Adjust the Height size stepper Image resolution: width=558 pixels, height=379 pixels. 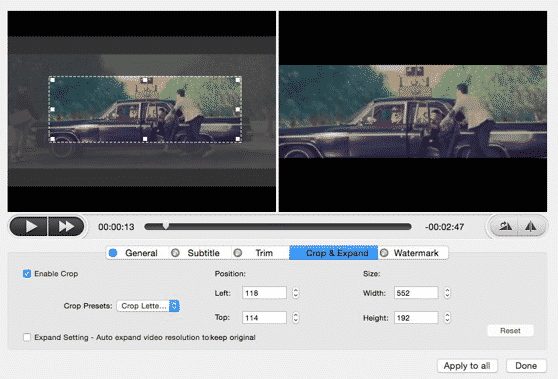pos(447,317)
